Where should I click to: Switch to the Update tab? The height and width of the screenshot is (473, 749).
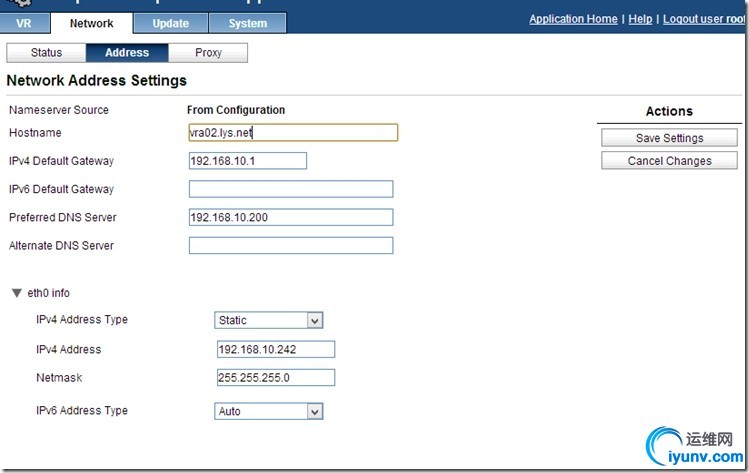coord(170,23)
